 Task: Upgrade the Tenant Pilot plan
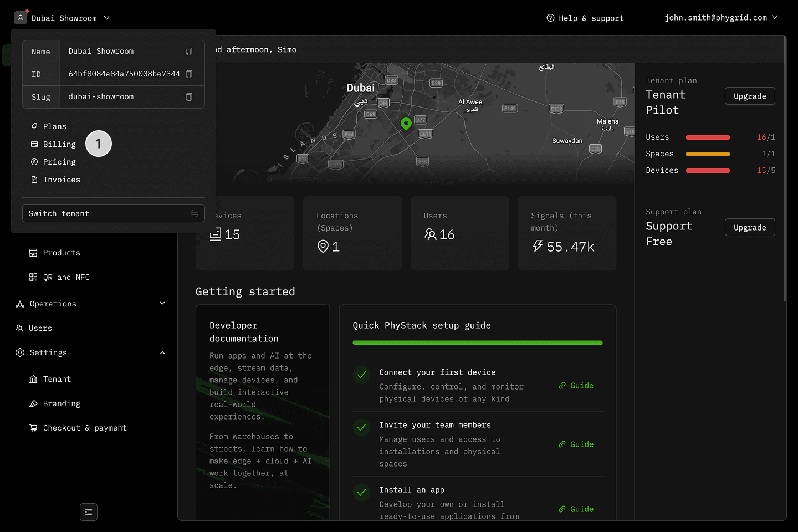click(750, 96)
